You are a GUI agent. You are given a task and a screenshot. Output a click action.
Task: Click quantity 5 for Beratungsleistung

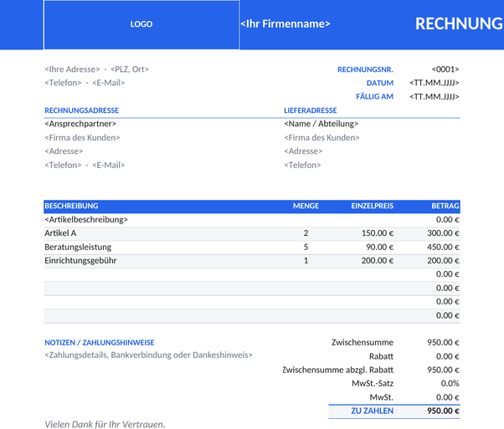point(306,247)
